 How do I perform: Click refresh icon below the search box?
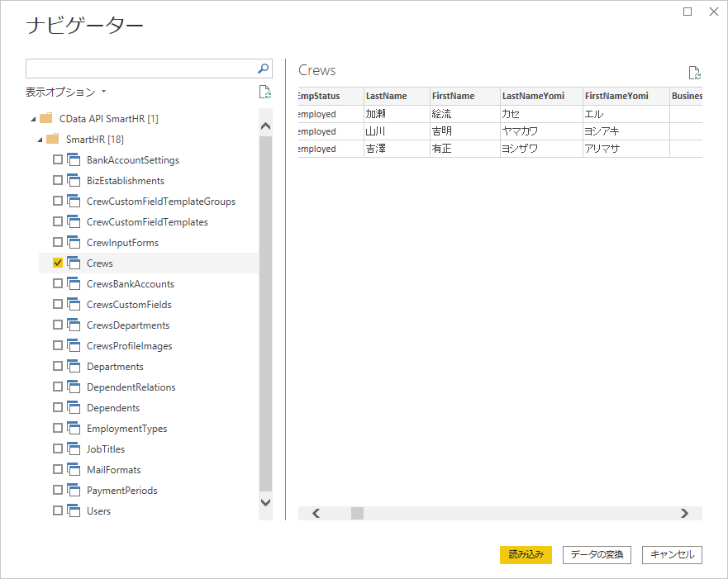(x=265, y=92)
